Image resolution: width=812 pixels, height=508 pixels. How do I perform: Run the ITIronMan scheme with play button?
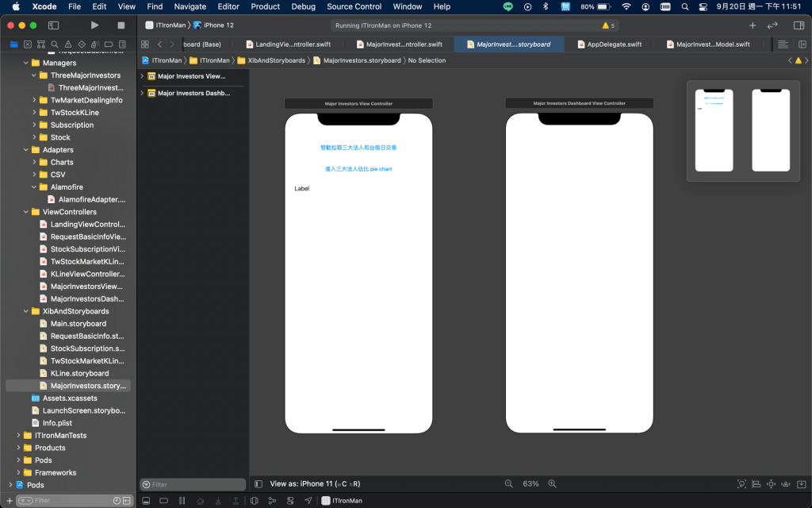pyautogui.click(x=94, y=25)
